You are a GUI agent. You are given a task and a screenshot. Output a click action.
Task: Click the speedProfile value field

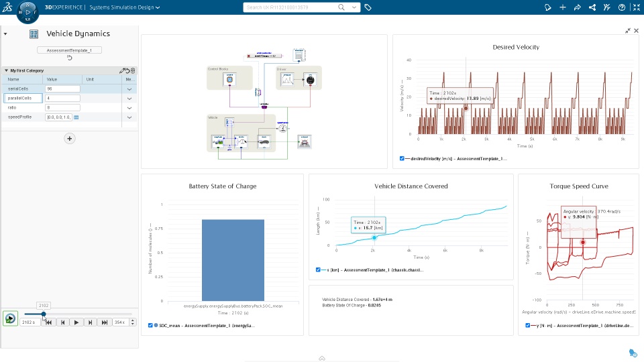coord(59,117)
